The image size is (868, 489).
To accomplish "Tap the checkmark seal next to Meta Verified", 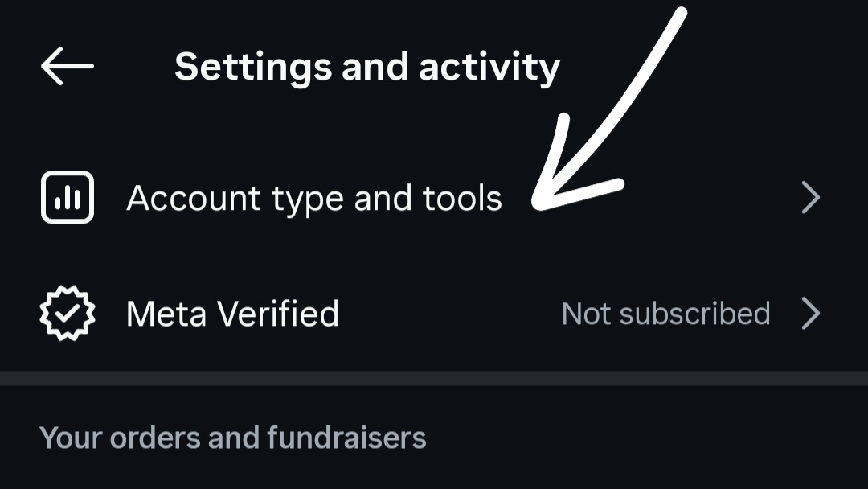I will (67, 314).
